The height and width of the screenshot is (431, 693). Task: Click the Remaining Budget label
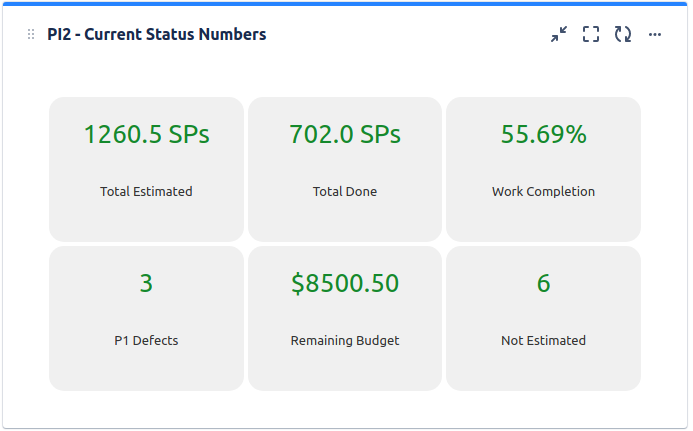345,340
